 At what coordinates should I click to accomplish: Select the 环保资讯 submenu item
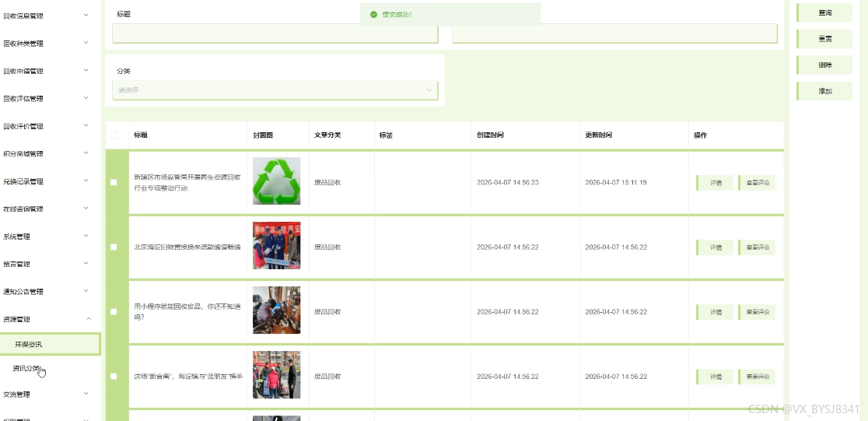(x=51, y=345)
